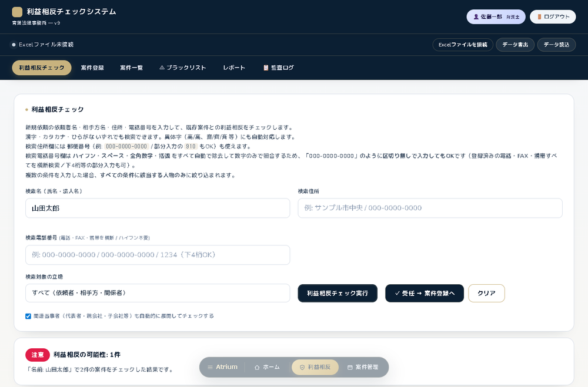Toggle the 関連当事者 auto-expand checkbox
Image resolution: width=588 pixels, height=387 pixels.
28,316
